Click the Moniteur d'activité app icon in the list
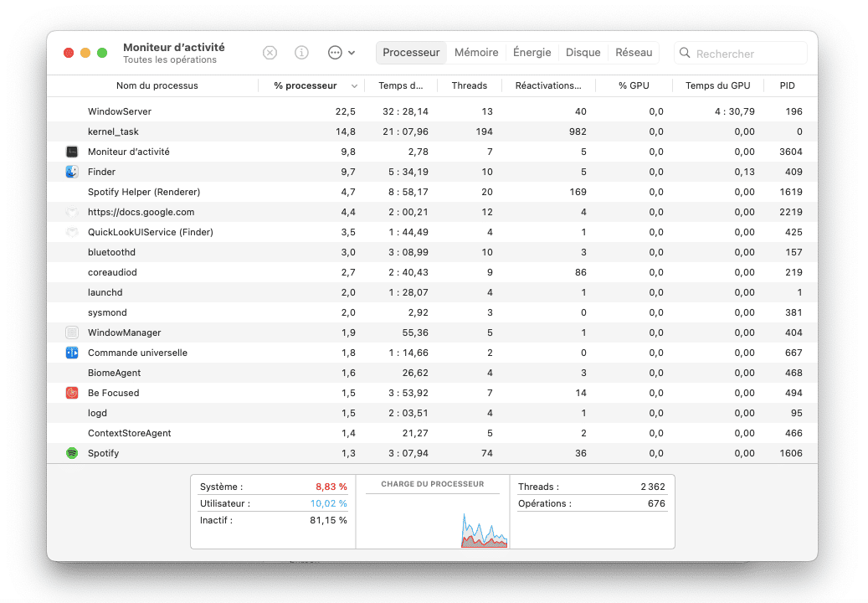 (x=72, y=152)
